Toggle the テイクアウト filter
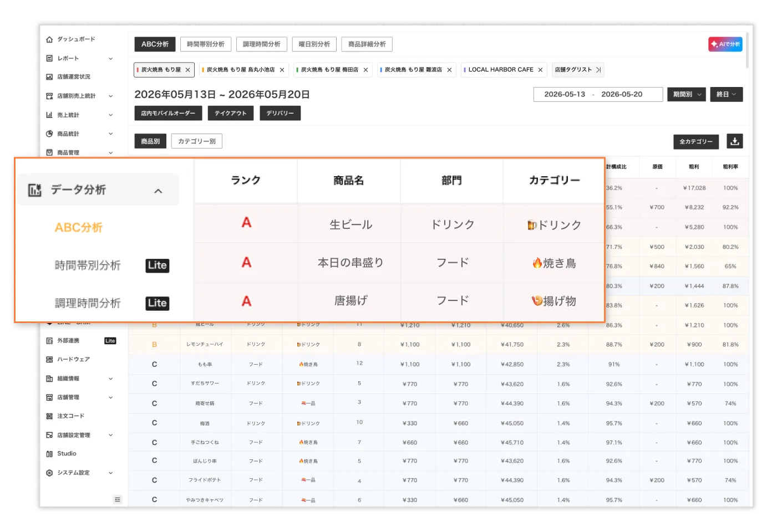772x532 pixels. [231, 113]
